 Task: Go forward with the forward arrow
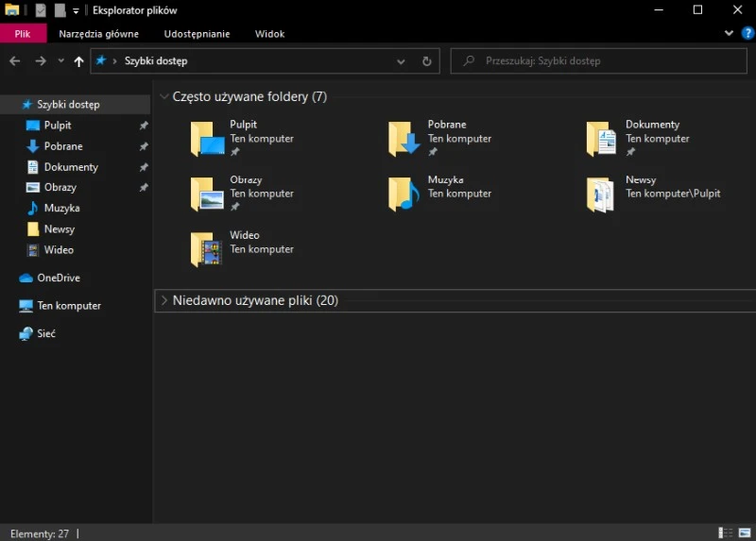[41, 61]
